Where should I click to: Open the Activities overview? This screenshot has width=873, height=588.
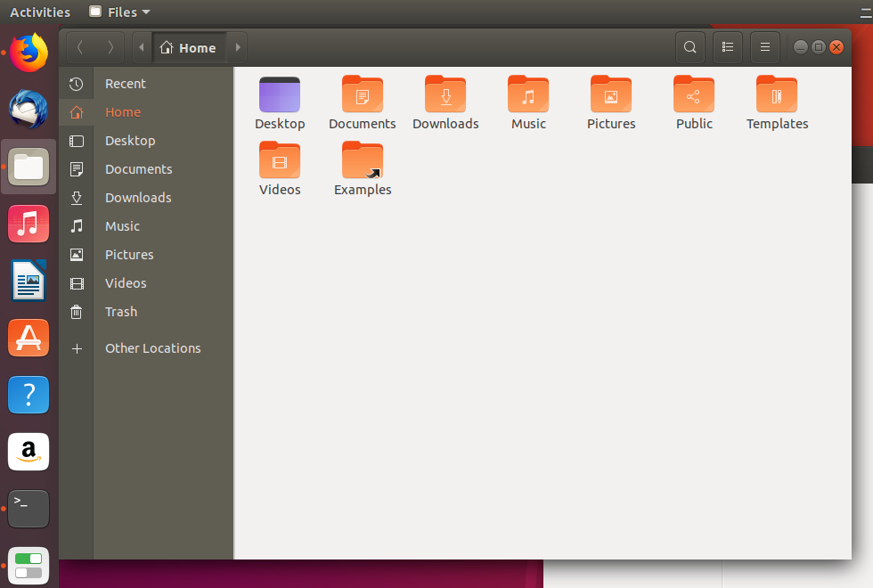(x=40, y=12)
